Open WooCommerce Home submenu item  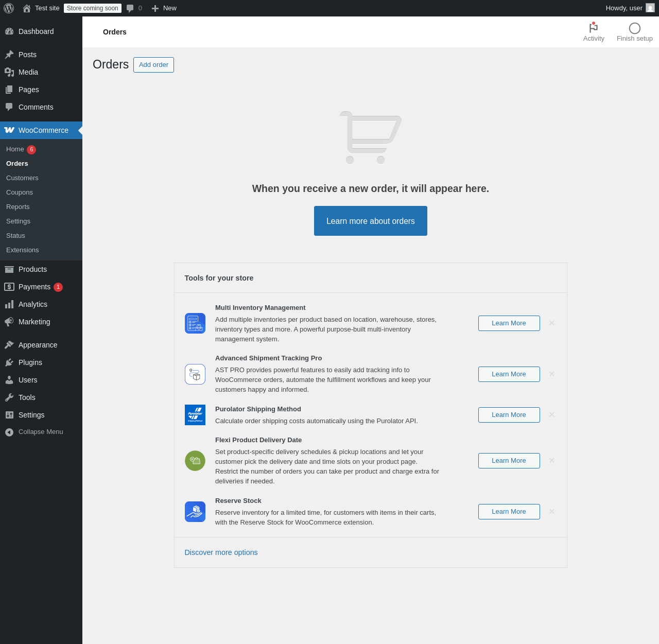click(x=15, y=149)
